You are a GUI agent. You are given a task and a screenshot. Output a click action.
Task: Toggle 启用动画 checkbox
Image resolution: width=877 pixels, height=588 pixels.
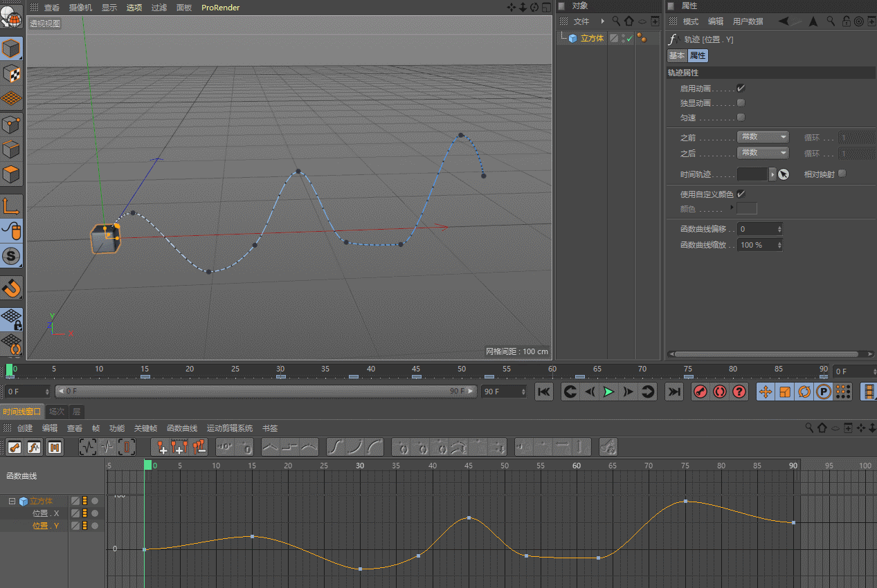click(x=741, y=89)
